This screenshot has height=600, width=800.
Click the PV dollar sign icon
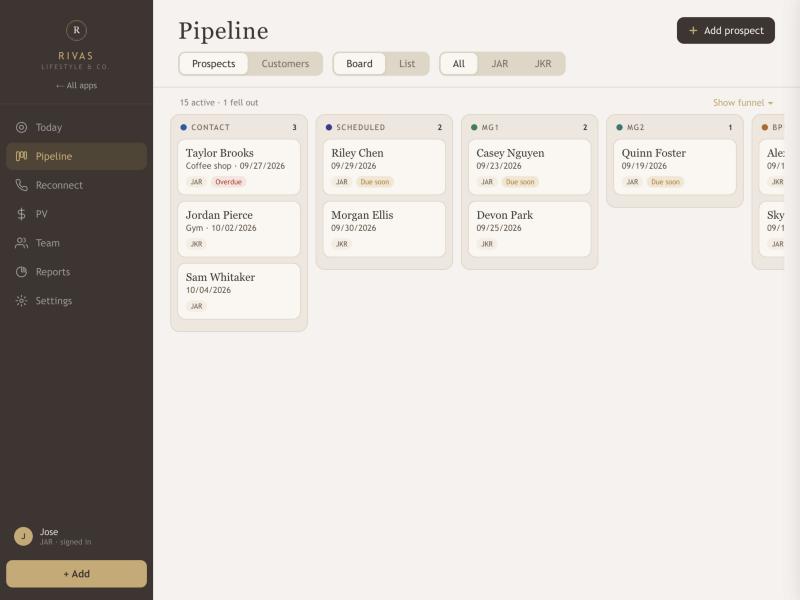21,214
